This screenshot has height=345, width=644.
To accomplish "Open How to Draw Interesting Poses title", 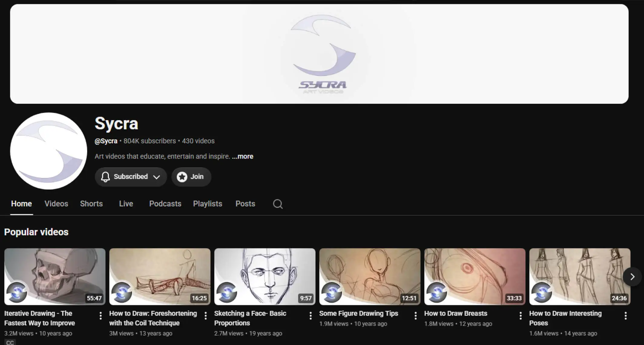I will (x=565, y=318).
